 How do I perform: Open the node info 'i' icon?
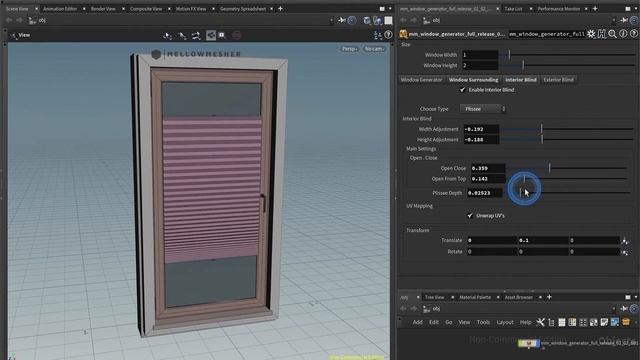(623, 34)
